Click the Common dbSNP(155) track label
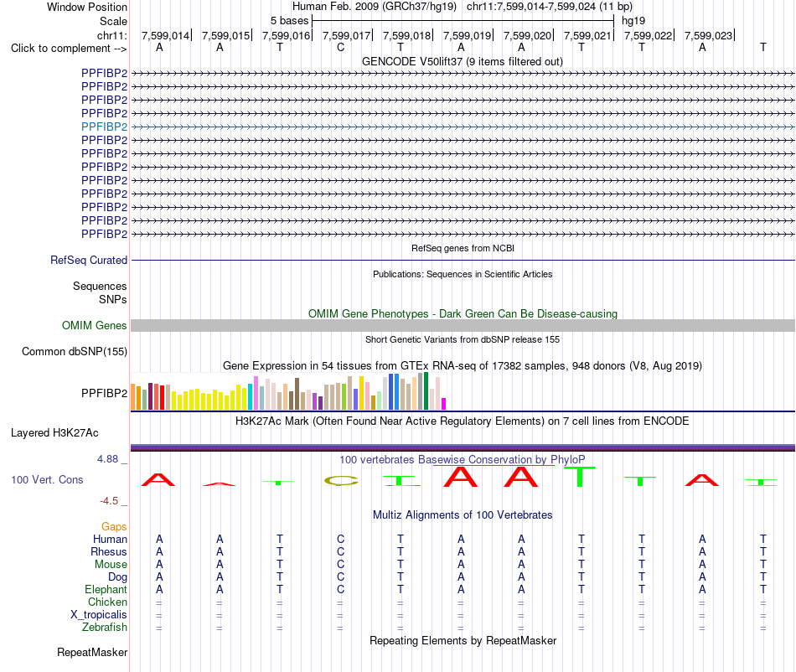The image size is (796, 672). [74, 351]
